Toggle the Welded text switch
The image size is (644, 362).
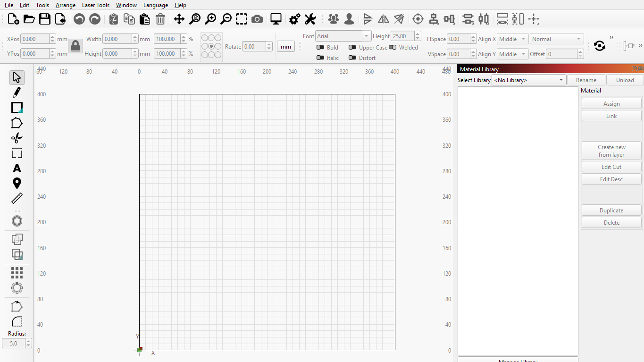393,47
